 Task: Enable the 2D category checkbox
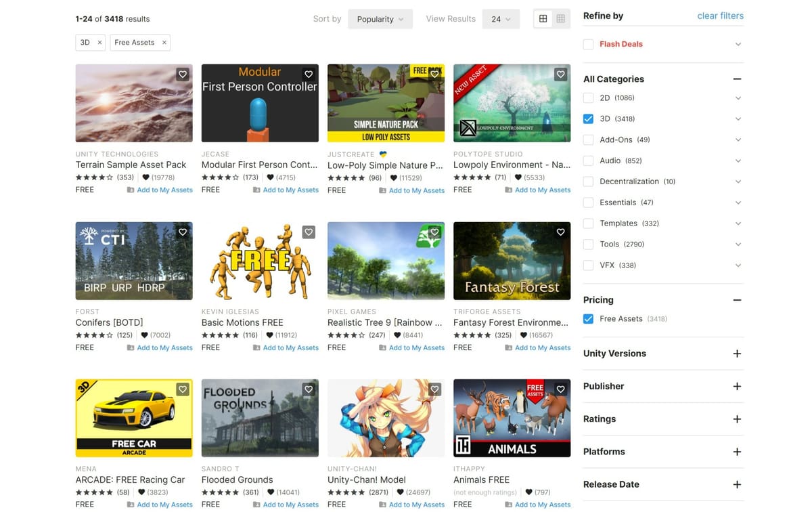coord(588,98)
